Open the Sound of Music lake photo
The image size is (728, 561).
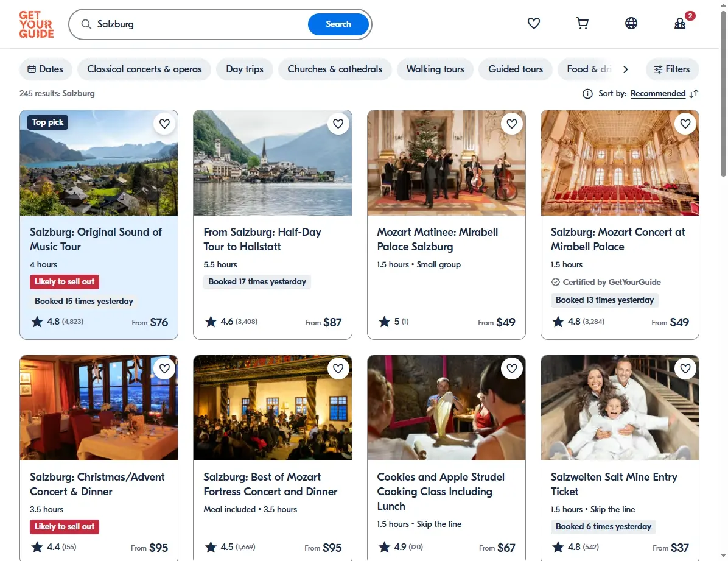[x=99, y=163]
